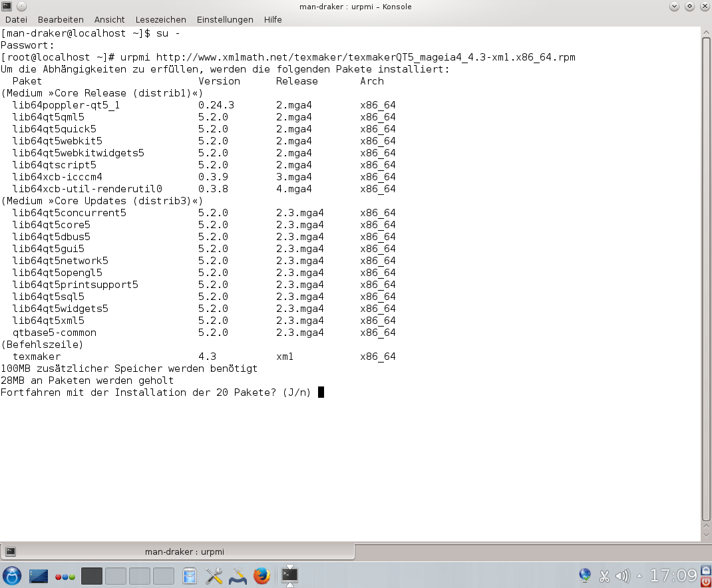Image resolution: width=712 pixels, height=588 pixels.
Task: Expand hidden system tray icons arrow
Action: (x=639, y=576)
